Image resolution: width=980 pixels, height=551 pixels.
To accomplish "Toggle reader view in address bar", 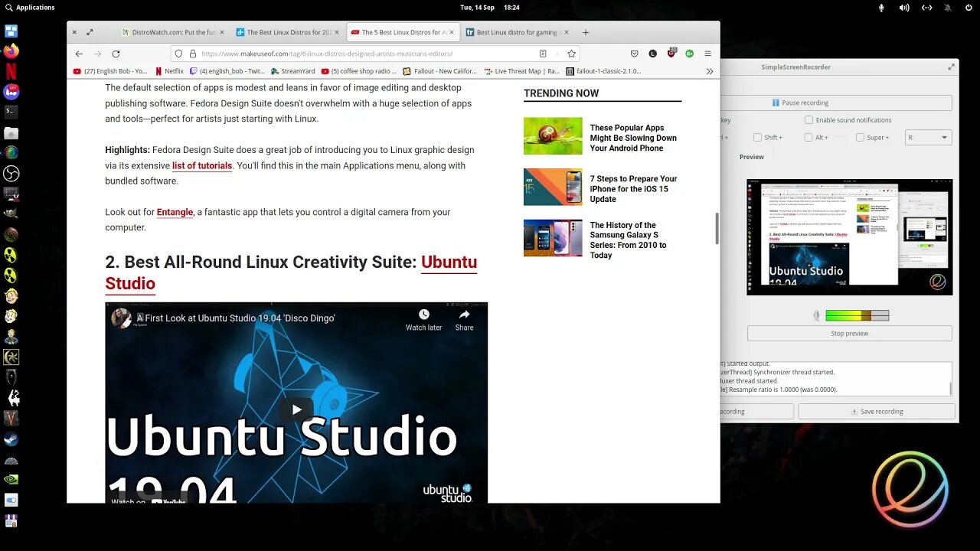I will coord(543,54).
